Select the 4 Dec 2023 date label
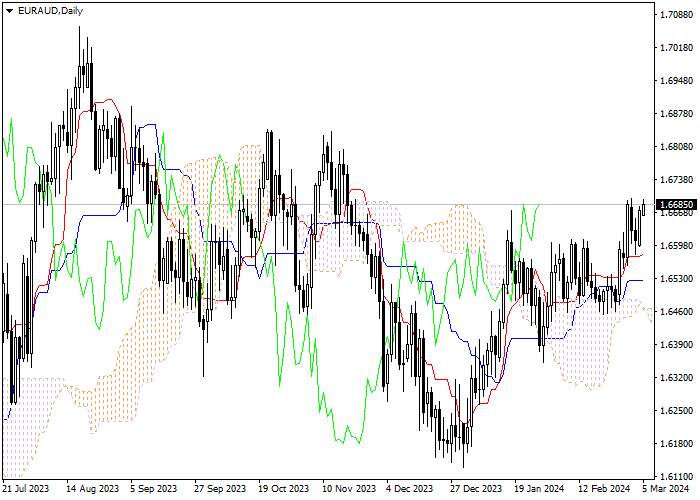700x500 pixels. click(x=409, y=489)
